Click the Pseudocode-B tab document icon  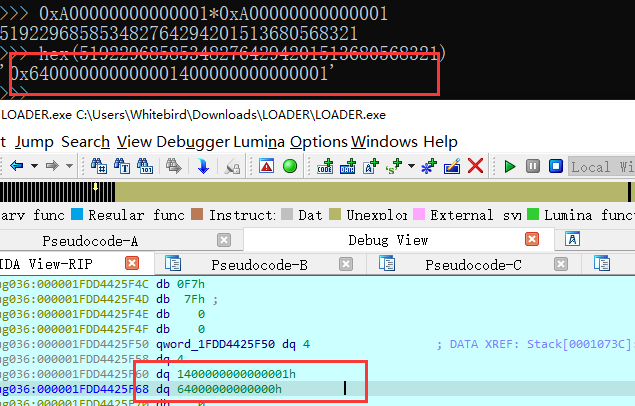pyautogui.click(x=173, y=263)
